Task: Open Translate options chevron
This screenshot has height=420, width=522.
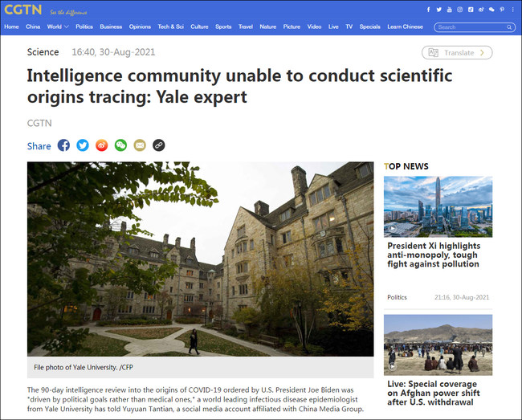Action: (482, 52)
